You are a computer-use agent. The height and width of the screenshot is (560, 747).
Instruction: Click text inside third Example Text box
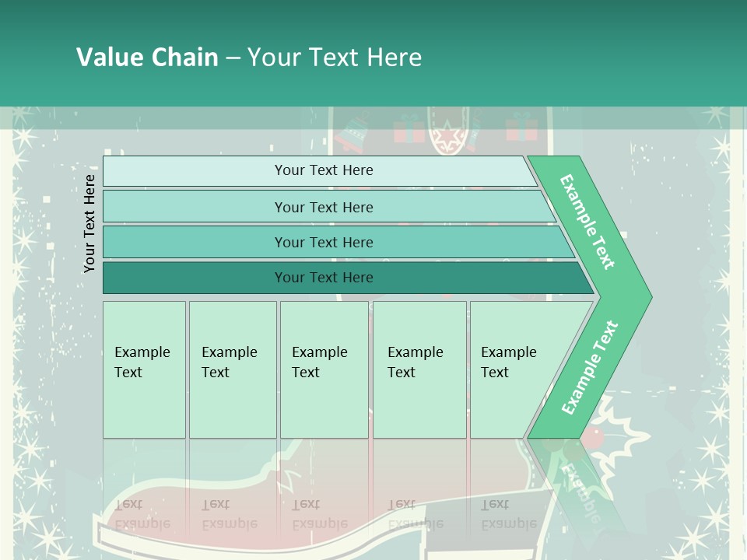319,362
